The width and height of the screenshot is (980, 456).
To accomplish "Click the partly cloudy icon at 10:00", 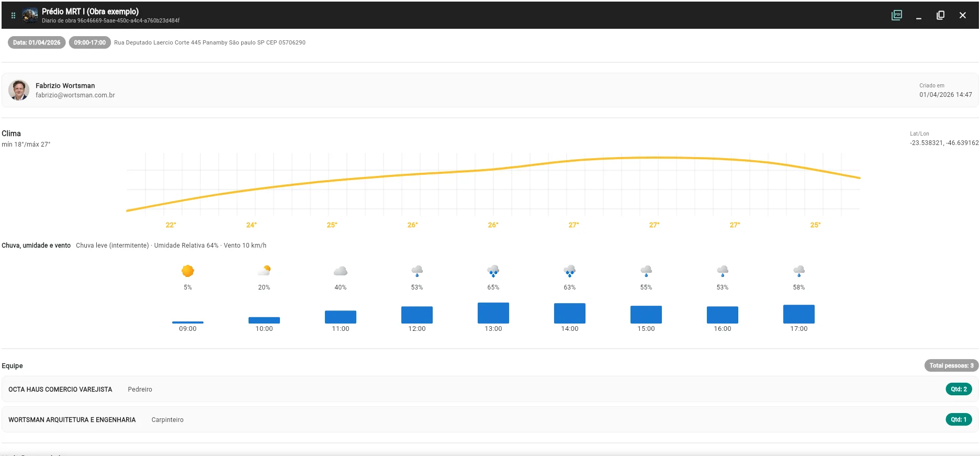I will (264, 271).
